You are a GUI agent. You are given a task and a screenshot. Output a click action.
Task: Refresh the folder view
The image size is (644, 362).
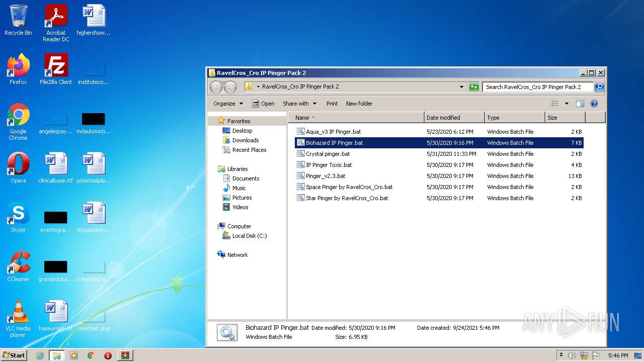(474, 87)
